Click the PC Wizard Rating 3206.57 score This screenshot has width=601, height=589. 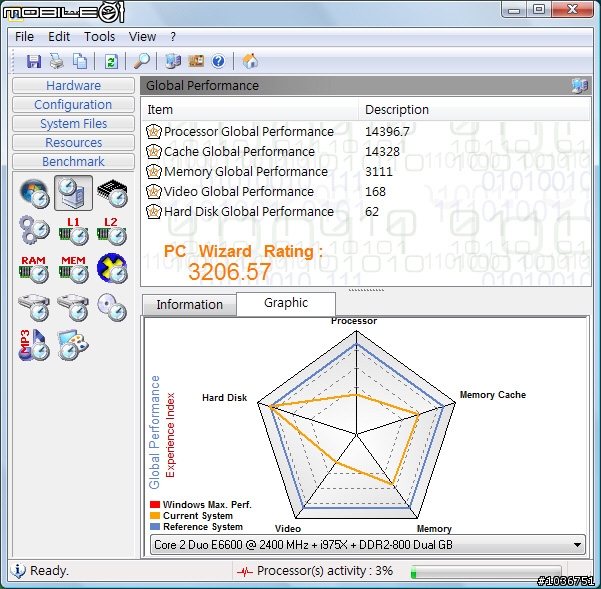230,272
